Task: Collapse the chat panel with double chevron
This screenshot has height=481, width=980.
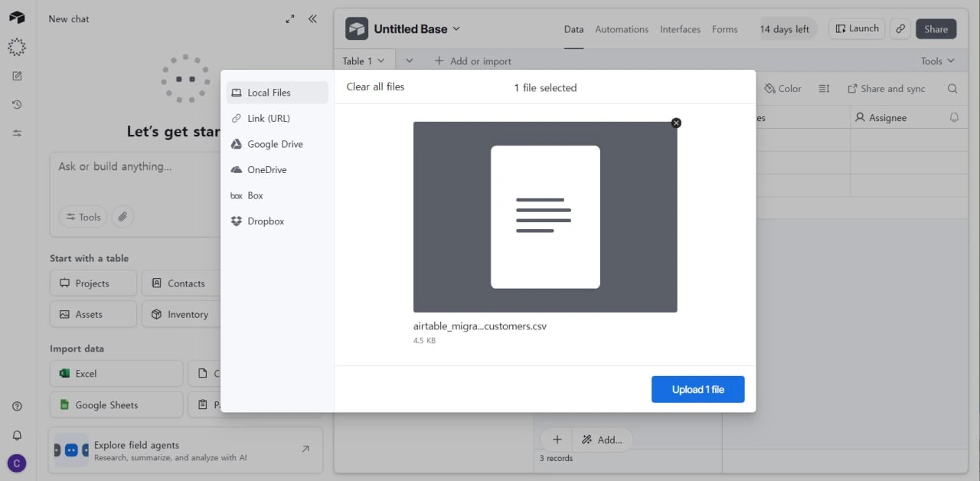Action: click(312, 19)
